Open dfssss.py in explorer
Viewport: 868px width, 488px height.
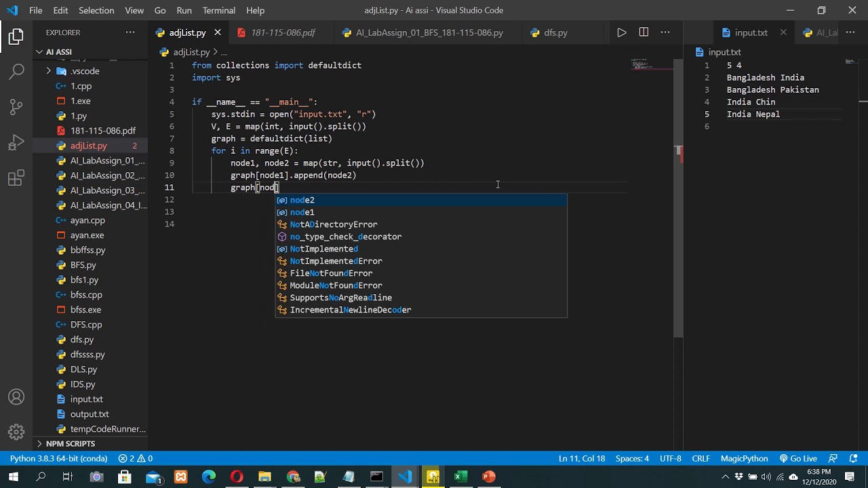click(x=90, y=354)
